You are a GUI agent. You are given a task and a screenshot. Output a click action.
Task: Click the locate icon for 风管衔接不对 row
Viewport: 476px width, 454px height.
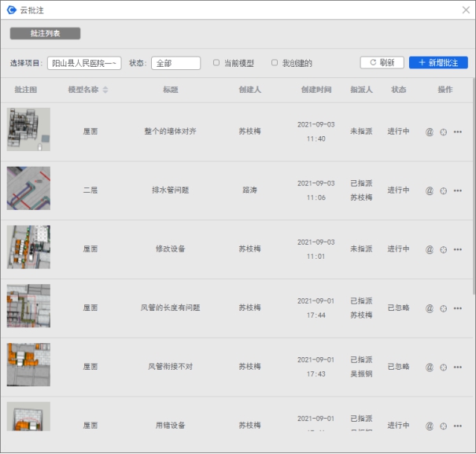(443, 367)
